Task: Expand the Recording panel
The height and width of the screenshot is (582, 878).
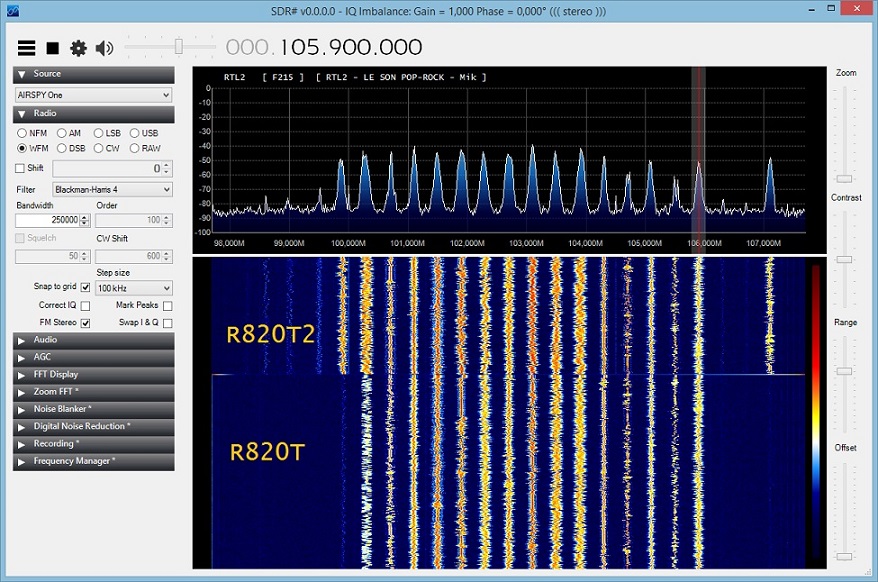Action: [x=94, y=444]
